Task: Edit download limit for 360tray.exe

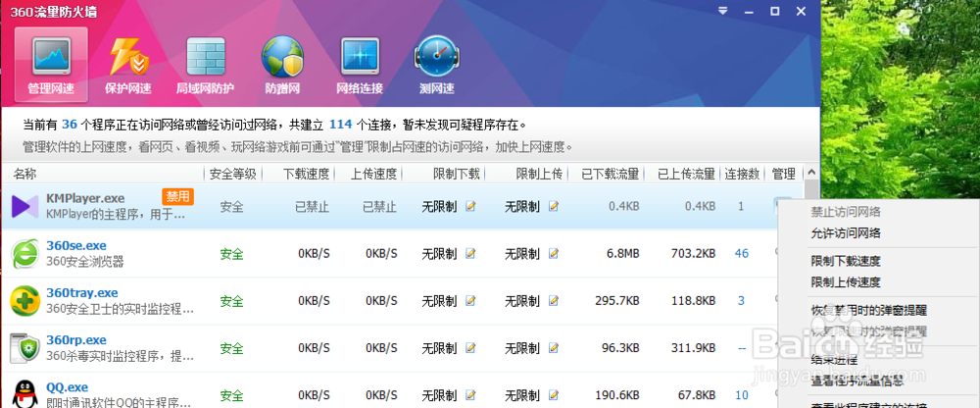Action: [470, 301]
